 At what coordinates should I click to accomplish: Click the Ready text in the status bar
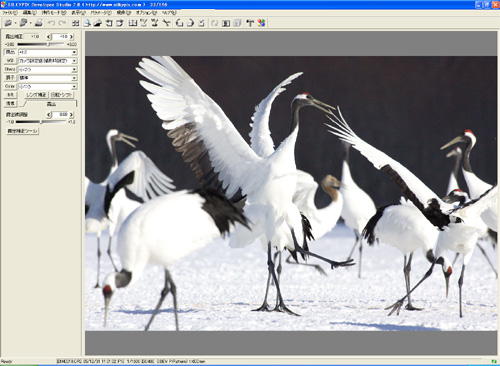click(x=6, y=361)
